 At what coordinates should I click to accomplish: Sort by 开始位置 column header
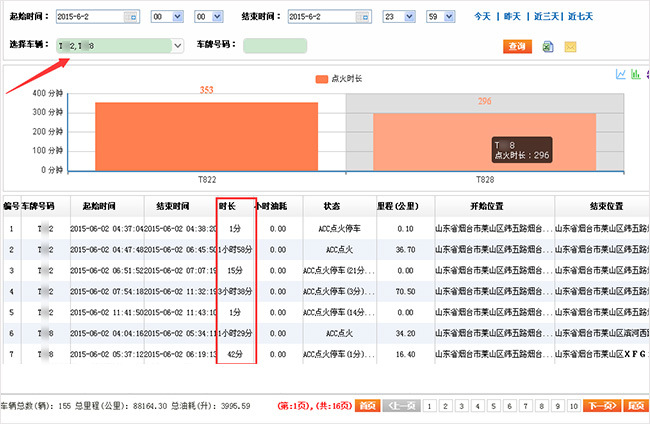[487, 206]
